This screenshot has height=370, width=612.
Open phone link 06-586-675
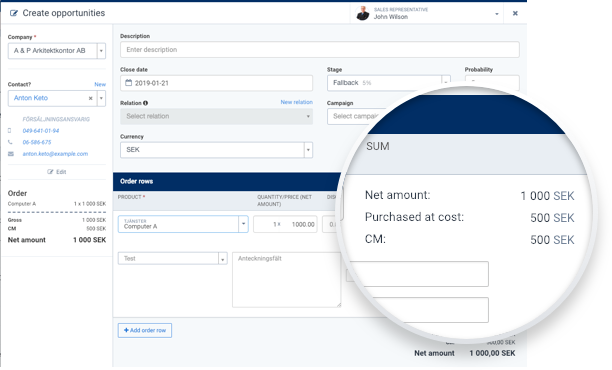point(37,142)
